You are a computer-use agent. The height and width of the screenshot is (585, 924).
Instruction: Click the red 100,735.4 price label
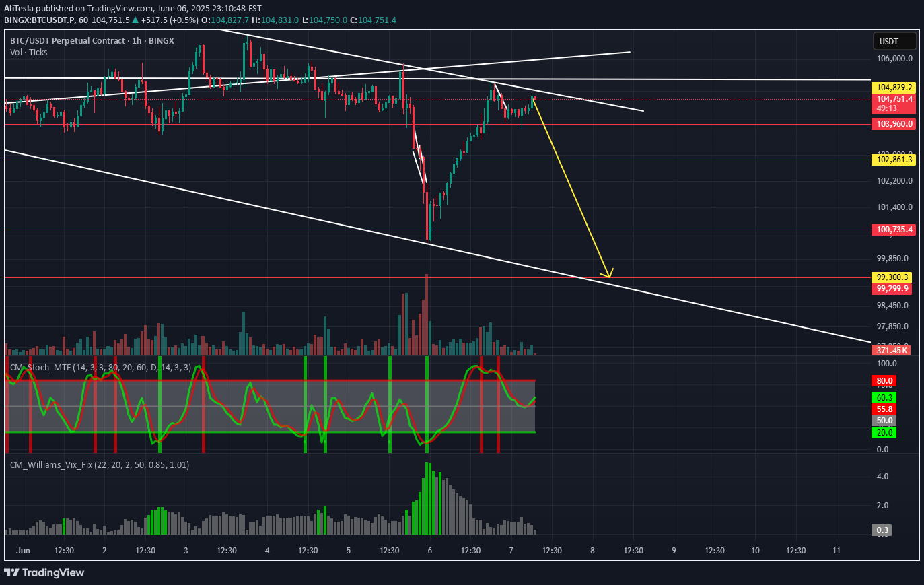tap(894, 230)
